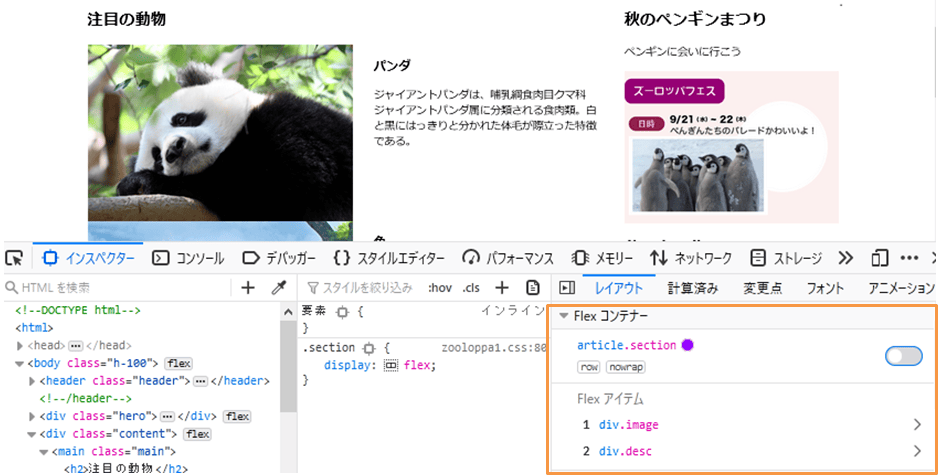
Task: Switch to the メモリー tab
Action: pos(603,258)
